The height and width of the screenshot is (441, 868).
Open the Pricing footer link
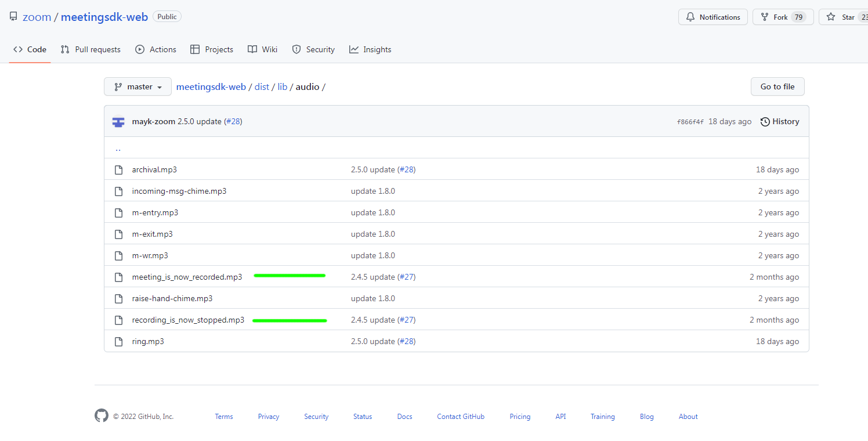pyautogui.click(x=520, y=417)
